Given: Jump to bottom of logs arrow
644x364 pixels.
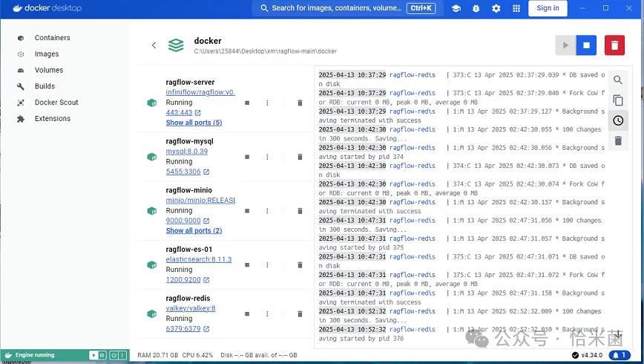Looking at the screenshot, I should [618, 334].
